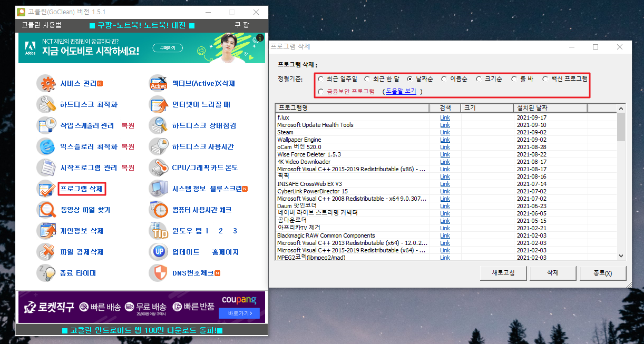Click the program list scrollbar down arrow
644x344 pixels.
point(621,255)
